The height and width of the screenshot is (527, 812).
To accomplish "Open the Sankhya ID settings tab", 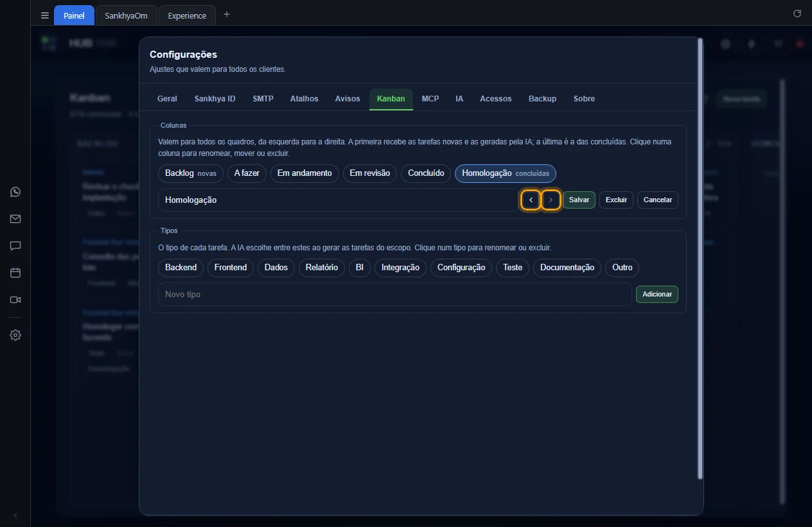I will 215,99.
